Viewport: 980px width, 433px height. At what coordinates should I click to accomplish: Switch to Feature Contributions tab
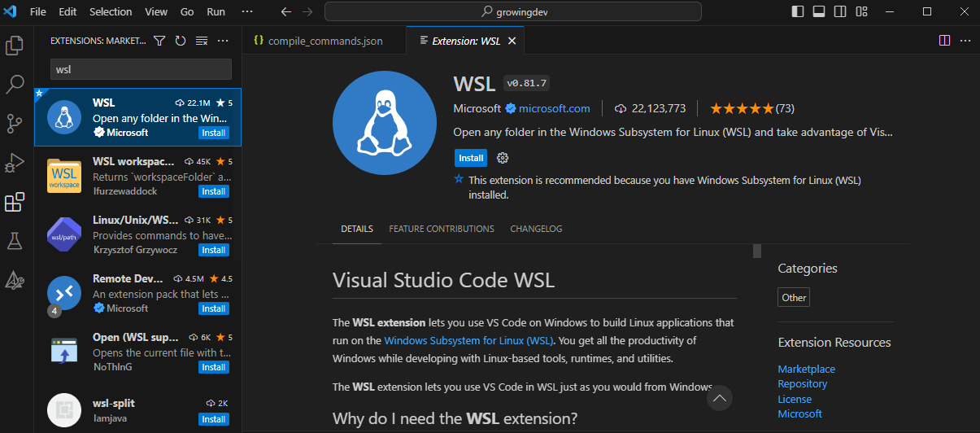[442, 229]
